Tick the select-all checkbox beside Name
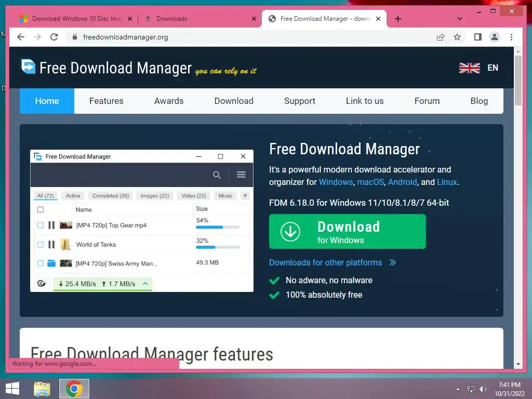Viewport: 532px width, 399px height. [x=41, y=210]
